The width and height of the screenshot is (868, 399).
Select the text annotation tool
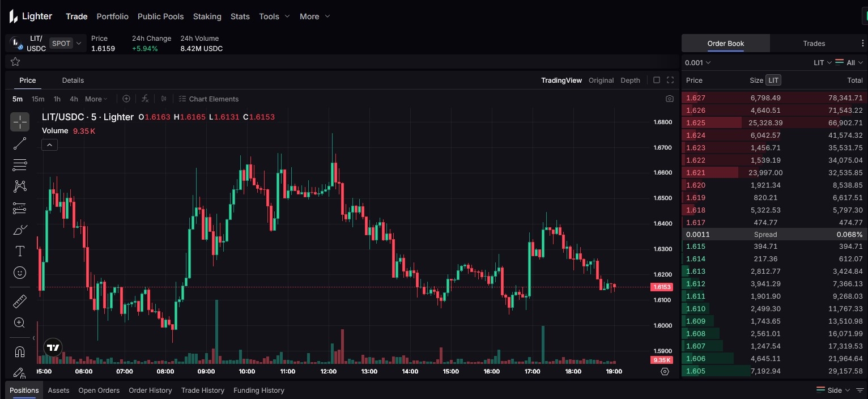[x=20, y=251]
